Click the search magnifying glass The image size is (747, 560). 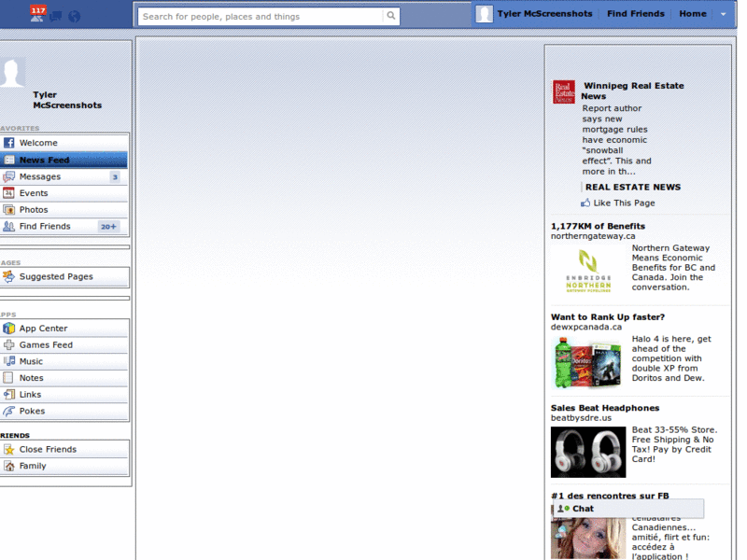pyautogui.click(x=390, y=15)
